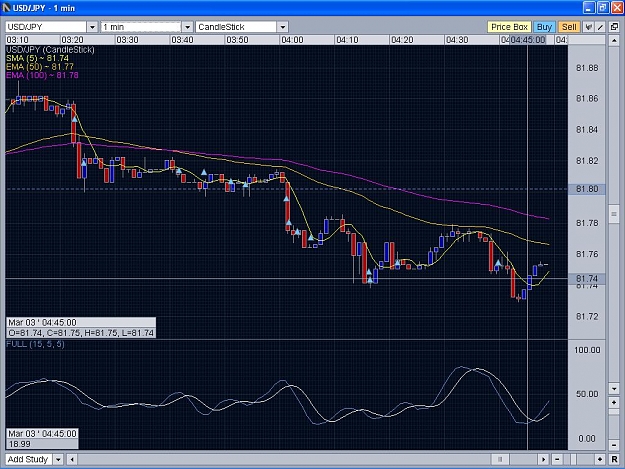The width and height of the screenshot is (625, 469).
Task: Click the vertical zoom slider handle
Action: pos(614,413)
